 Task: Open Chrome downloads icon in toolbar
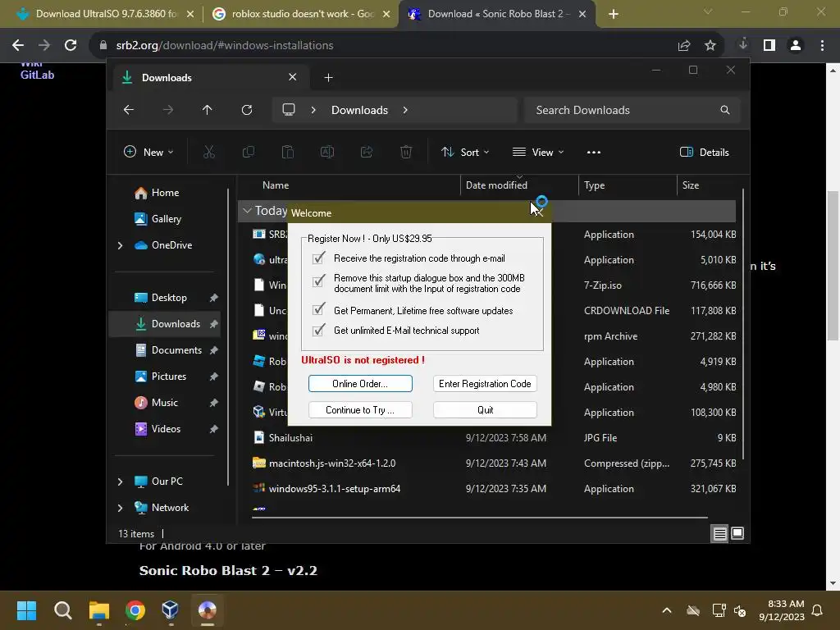click(743, 45)
